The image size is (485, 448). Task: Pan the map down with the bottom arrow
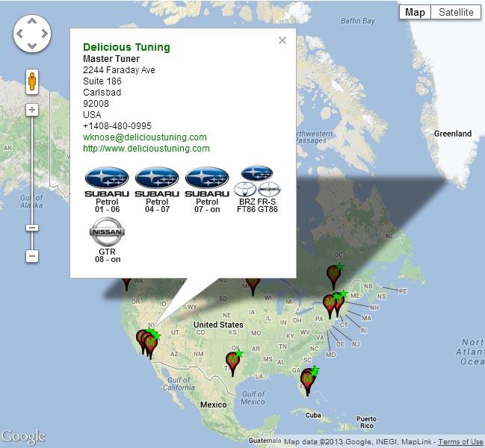pos(32,46)
